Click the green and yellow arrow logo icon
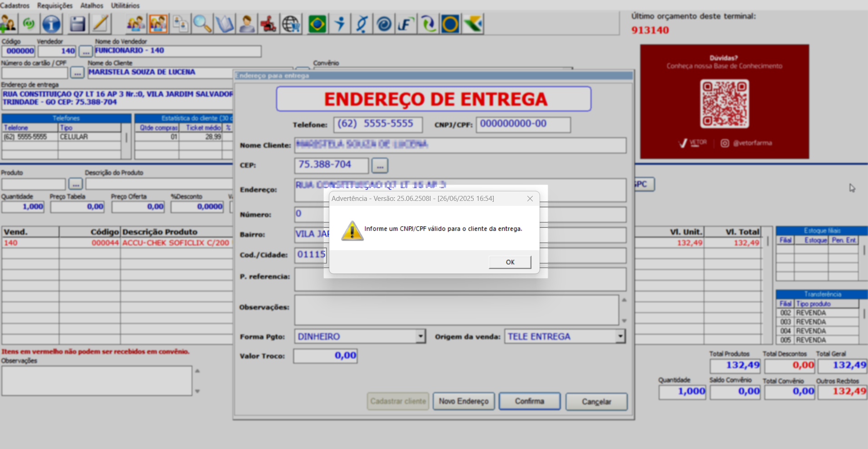 point(473,24)
